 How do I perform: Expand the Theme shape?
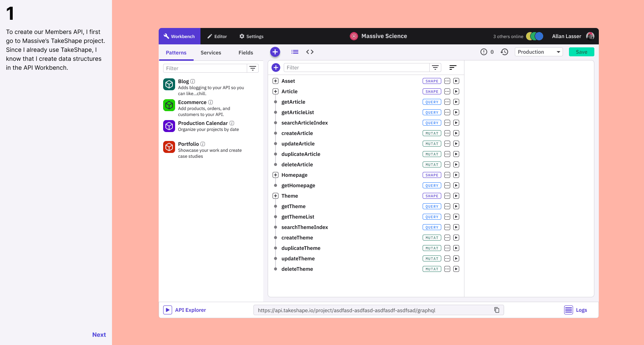tap(276, 196)
